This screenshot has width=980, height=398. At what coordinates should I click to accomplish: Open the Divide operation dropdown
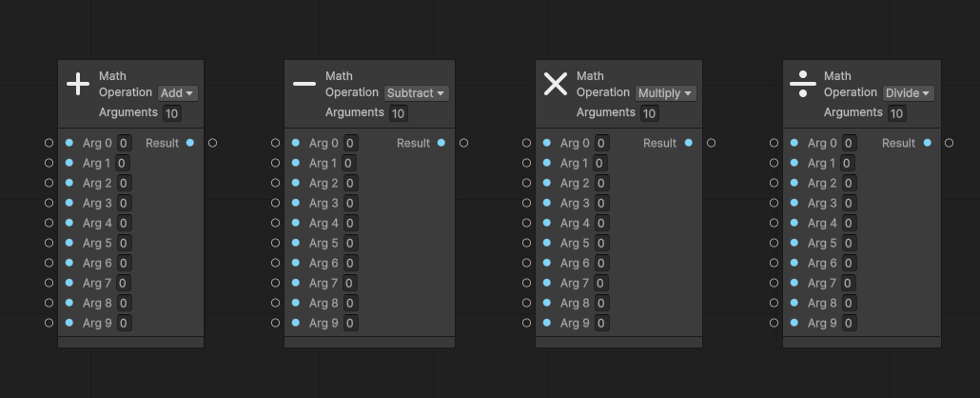pos(908,93)
